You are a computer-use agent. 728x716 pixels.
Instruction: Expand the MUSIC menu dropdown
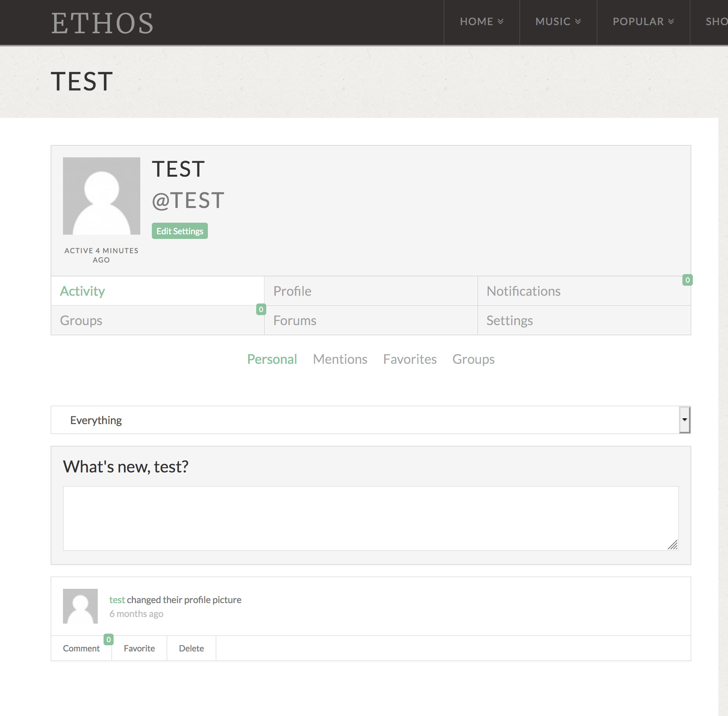[x=558, y=22]
